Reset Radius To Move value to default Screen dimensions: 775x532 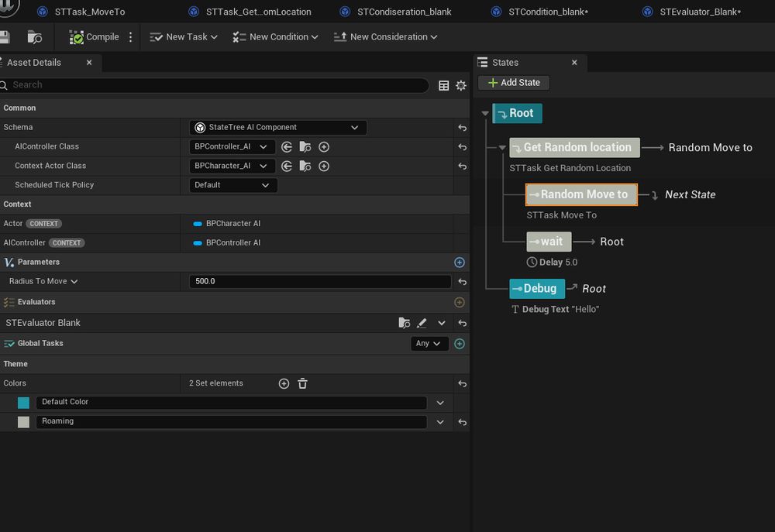(x=462, y=282)
